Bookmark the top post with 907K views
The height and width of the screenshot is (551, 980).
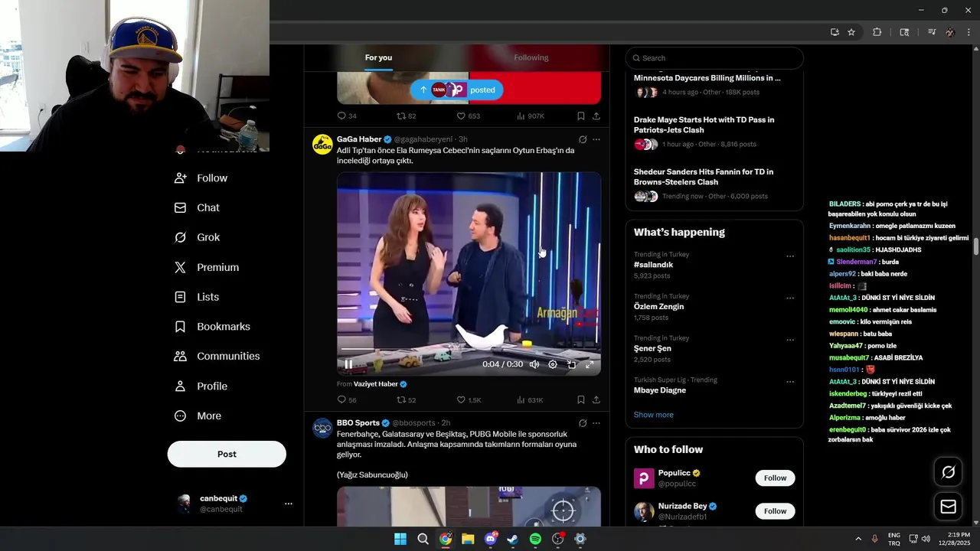pyautogui.click(x=581, y=116)
